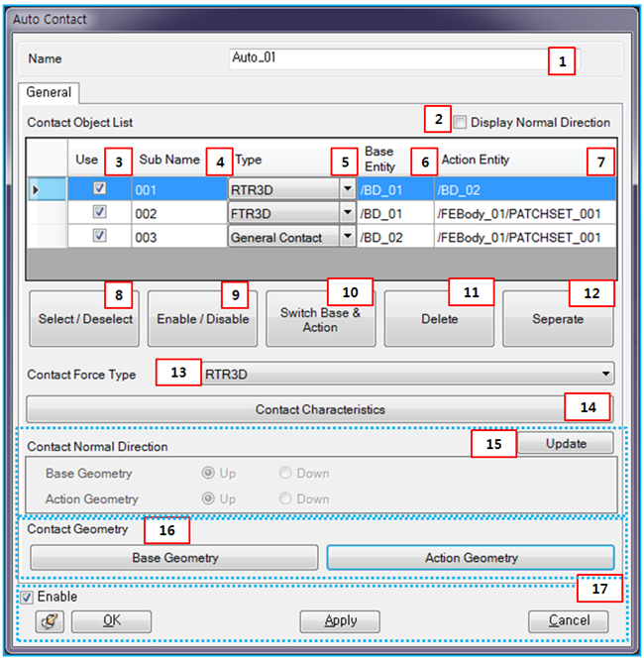Select Sub Name cell 003
This screenshot has height=661, width=644.
(x=179, y=237)
